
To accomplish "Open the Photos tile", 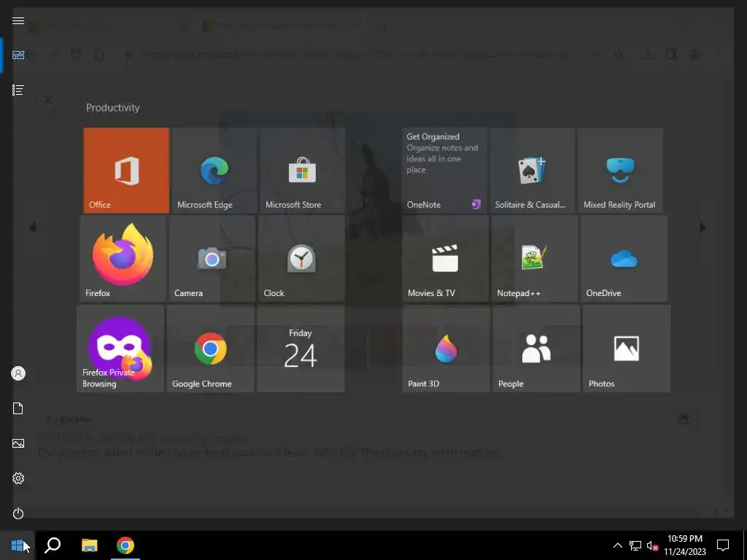I will (627, 349).
